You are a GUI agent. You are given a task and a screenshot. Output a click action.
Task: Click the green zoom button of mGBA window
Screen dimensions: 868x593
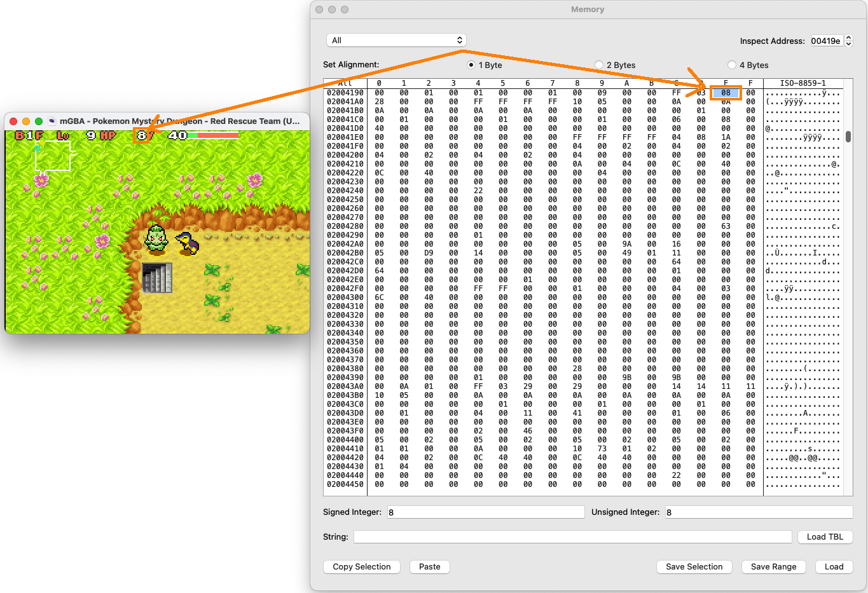coord(39,121)
